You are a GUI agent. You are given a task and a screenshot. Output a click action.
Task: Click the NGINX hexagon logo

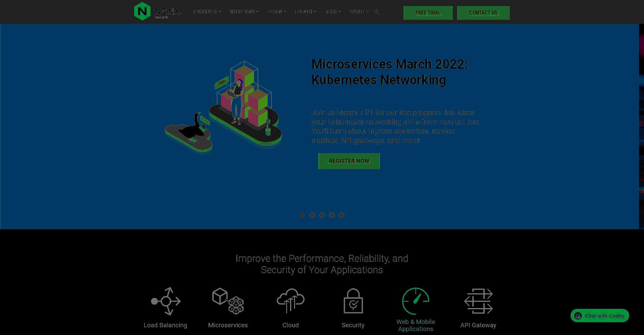pos(142,11)
